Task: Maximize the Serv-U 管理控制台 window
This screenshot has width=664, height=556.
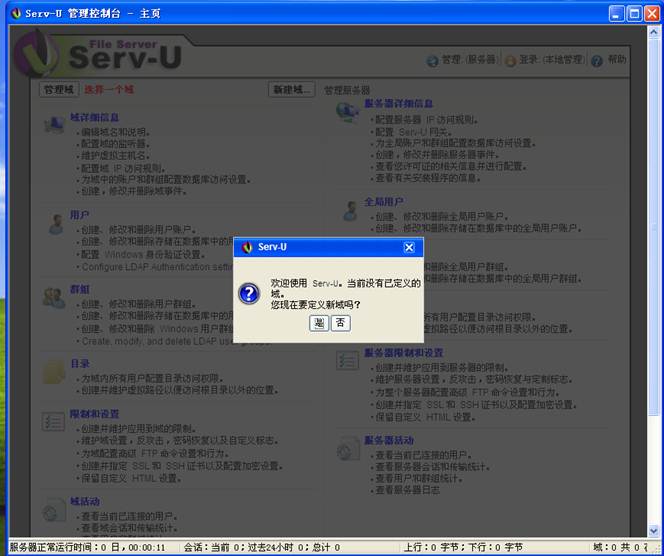Action: click(x=634, y=14)
